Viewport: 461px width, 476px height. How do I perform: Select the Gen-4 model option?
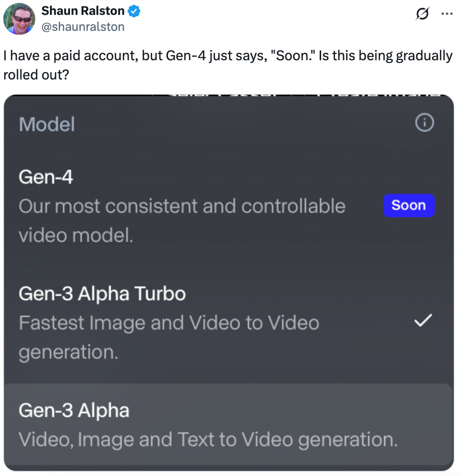46,177
